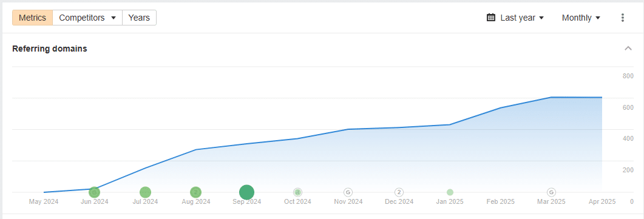
Task: Click the small green dot at Jan 2025
Action: [x=450, y=192]
